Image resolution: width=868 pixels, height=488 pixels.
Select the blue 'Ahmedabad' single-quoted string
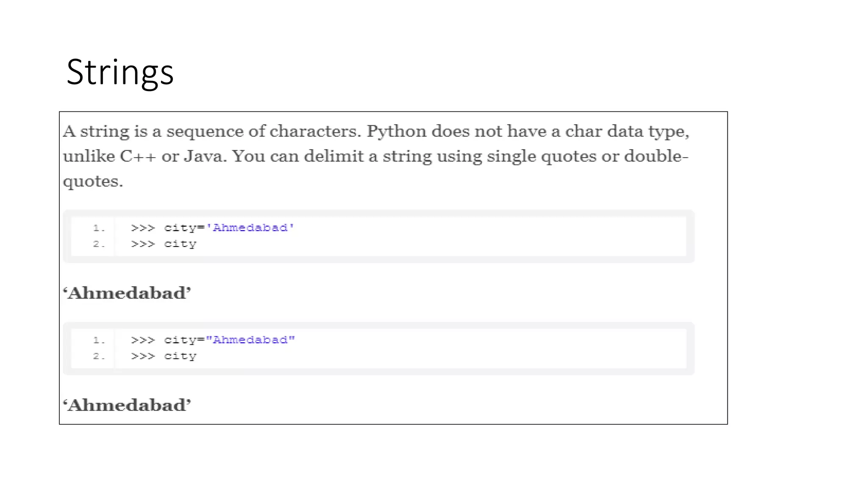[250, 228]
